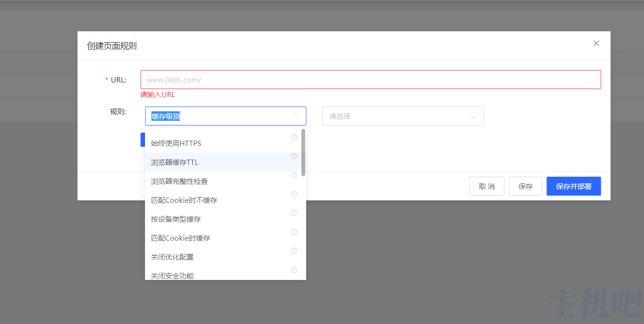
Task: Click help icon beside 按设备类型缓存
Action: (294, 213)
